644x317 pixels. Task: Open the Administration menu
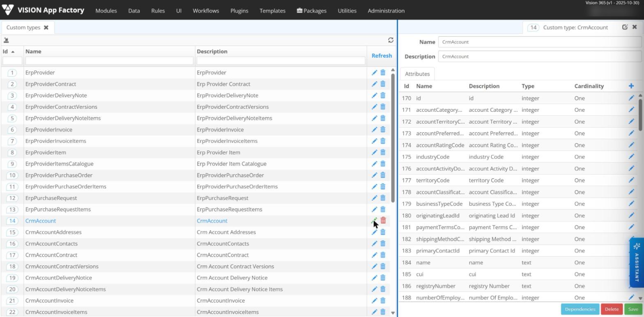point(386,11)
